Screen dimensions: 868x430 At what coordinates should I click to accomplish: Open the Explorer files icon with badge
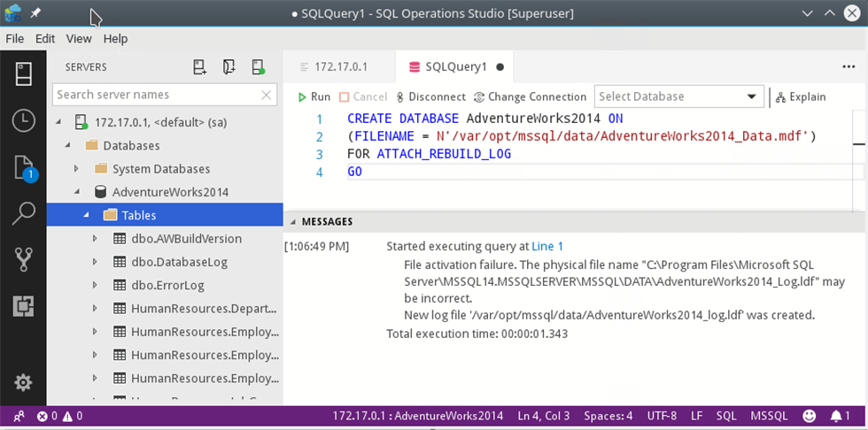pos(23,167)
